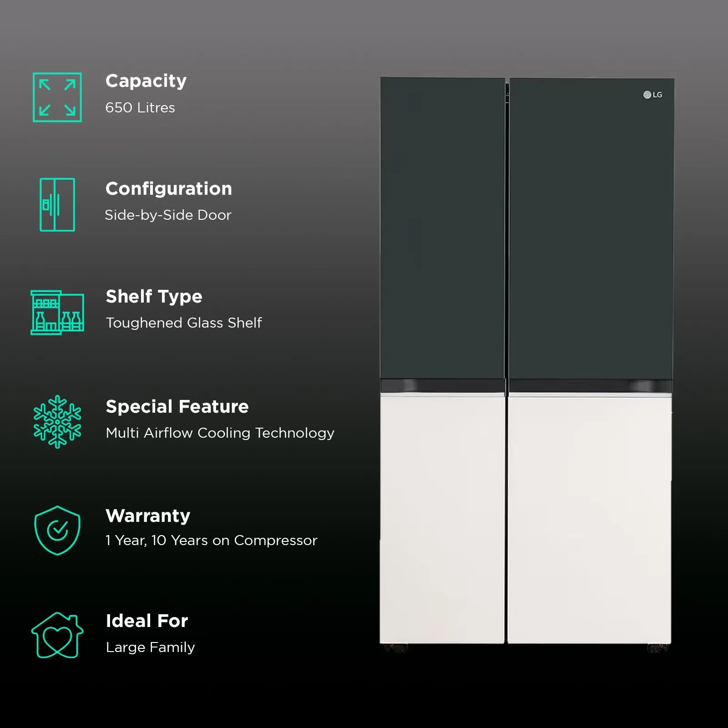728x728 pixels.
Task: Select the lower right beige door panel
Action: click(590, 519)
